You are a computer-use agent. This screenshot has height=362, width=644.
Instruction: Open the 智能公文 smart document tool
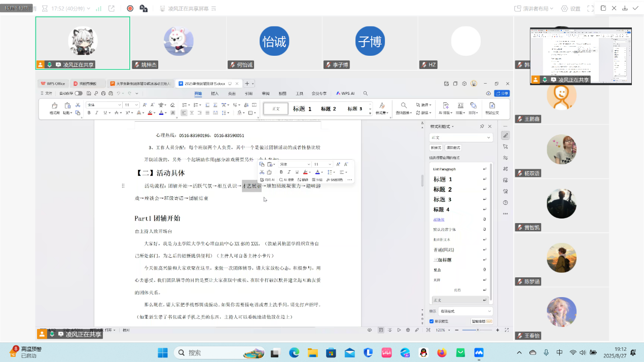click(492, 108)
